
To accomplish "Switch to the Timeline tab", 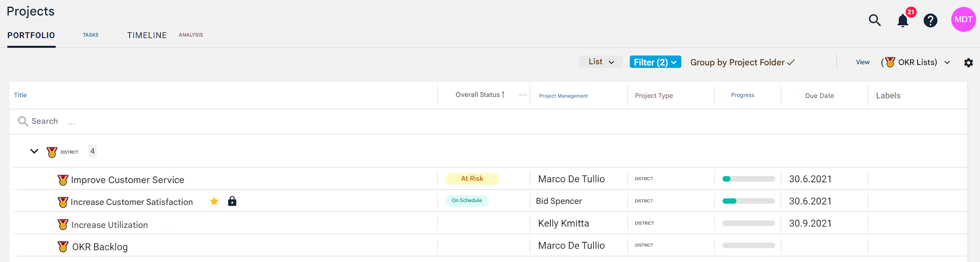I will [147, 36].
